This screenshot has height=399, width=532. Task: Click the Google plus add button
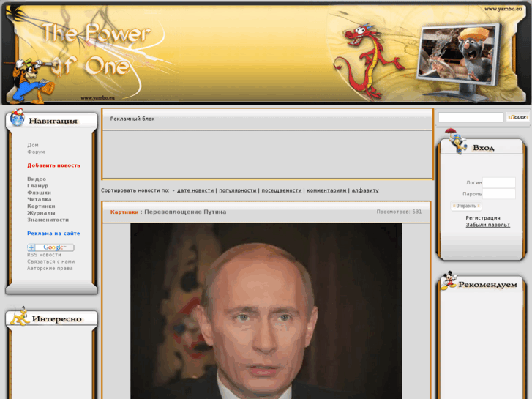tap(50, 247)
